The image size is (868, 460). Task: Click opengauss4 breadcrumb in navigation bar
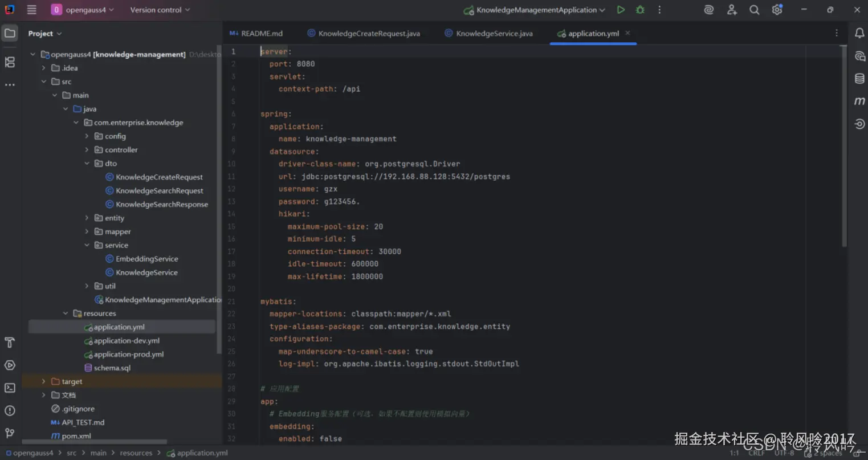[x=30, y=453]
